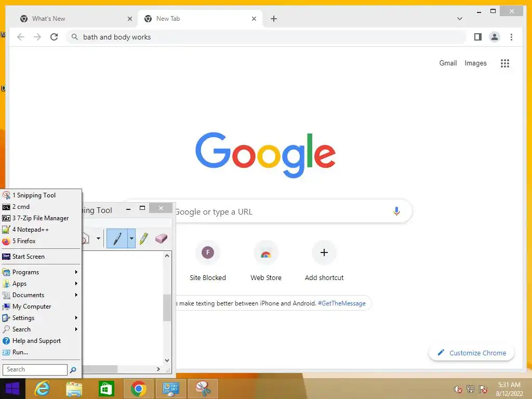532x399 pixels.
Task: Expand the Documents submenu
Action: click(41, 295)
